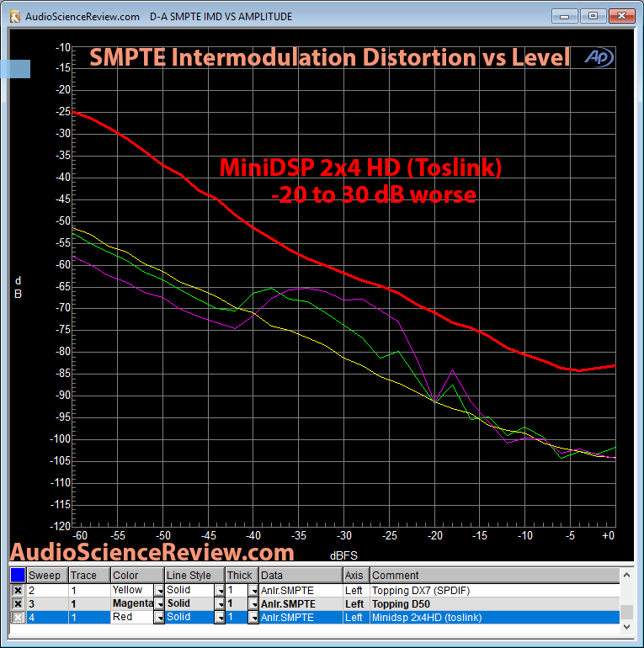Click the Left axis cell in Magenta row
644x648 pixels.
pos(356,604)
